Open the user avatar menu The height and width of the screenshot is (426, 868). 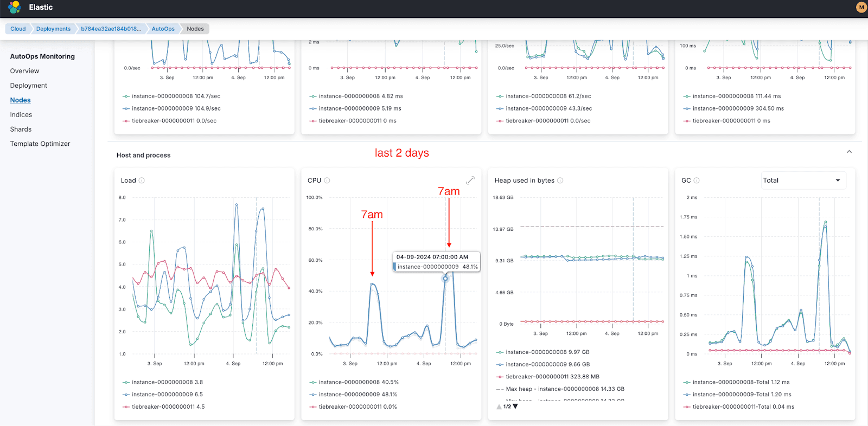pos(861,7)
